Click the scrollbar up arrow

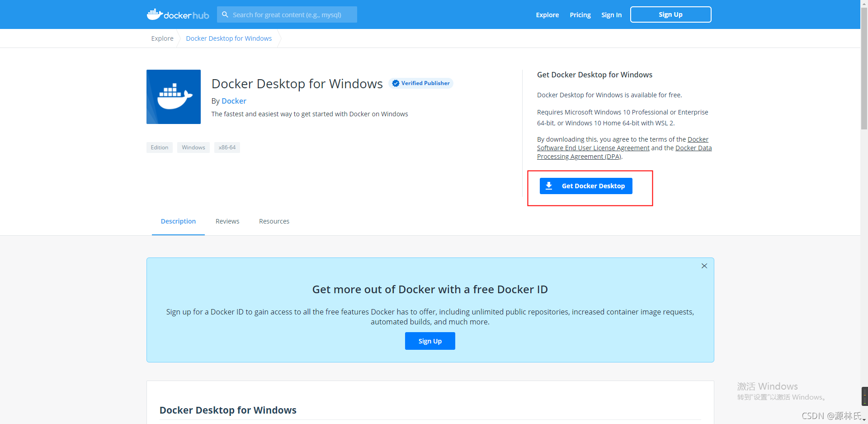pos(864,3)
